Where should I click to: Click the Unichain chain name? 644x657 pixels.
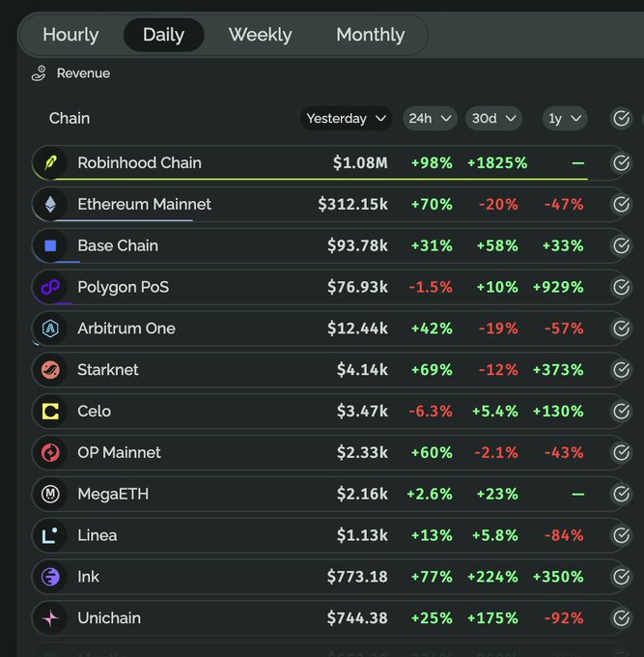[109, 618]
